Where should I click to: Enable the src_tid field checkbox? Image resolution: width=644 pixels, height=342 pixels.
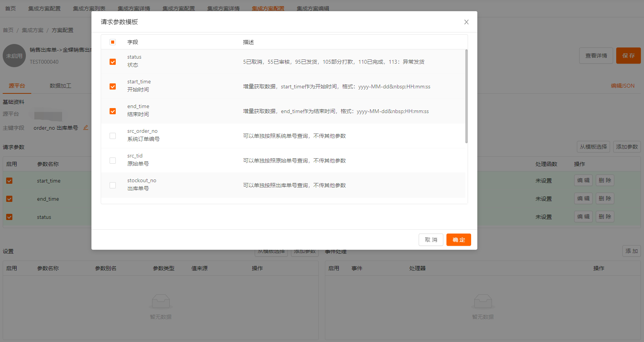pyautogui.click(x=113, y=161)
